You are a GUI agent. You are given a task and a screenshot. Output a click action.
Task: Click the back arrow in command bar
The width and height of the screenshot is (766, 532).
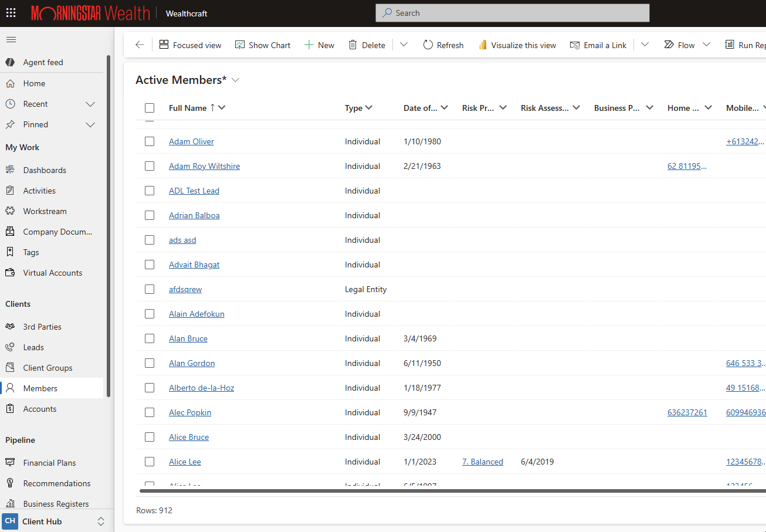click(140, 45)
